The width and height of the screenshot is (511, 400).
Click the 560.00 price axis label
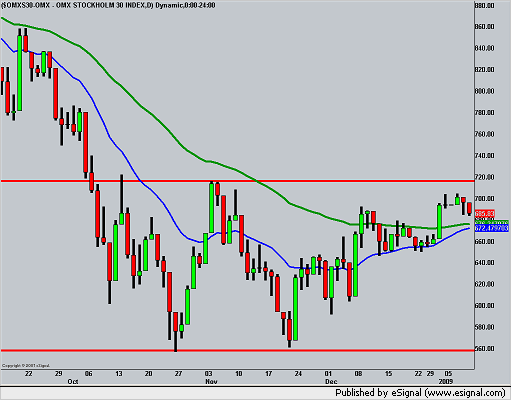[485, 349]
